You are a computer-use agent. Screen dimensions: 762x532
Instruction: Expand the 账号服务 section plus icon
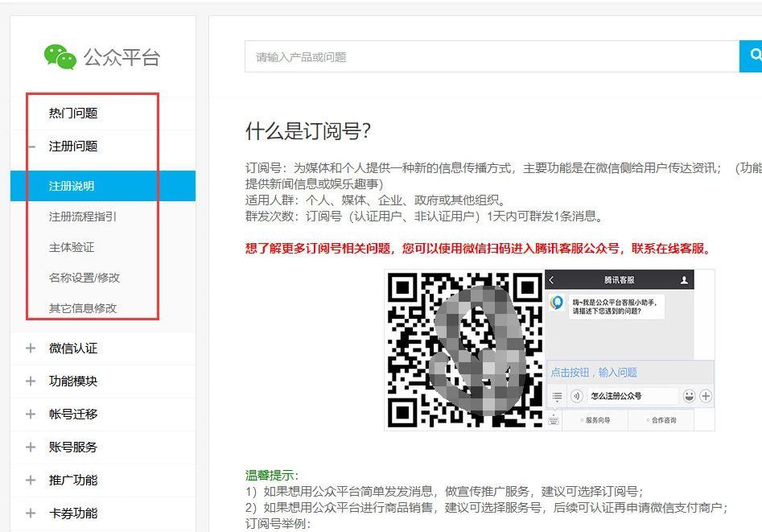(31, 447)
